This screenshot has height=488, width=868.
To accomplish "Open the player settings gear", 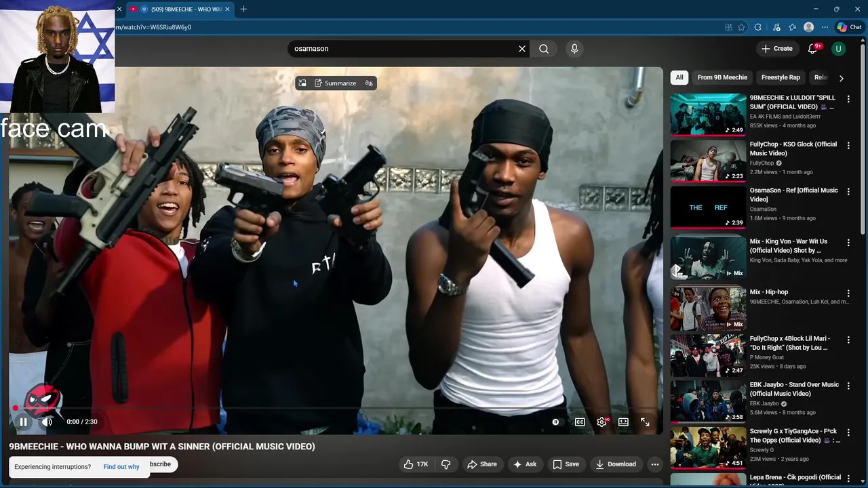I will pos(601,422).
